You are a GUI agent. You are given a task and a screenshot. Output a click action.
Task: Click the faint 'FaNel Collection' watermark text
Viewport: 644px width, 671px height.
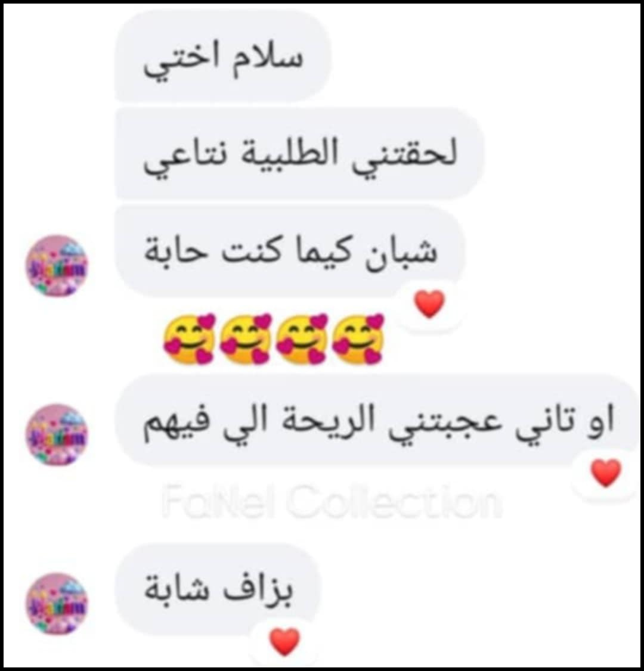(x=332, y=501)
